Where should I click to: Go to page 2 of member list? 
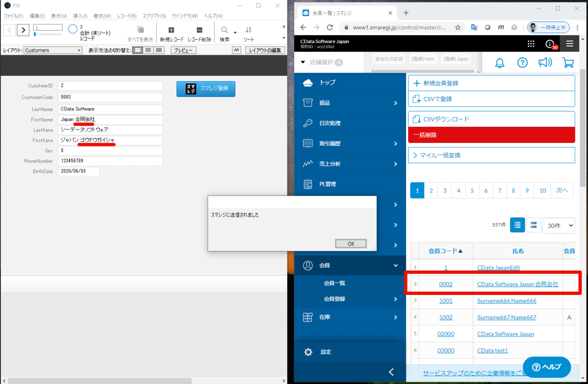pos(431,191)
